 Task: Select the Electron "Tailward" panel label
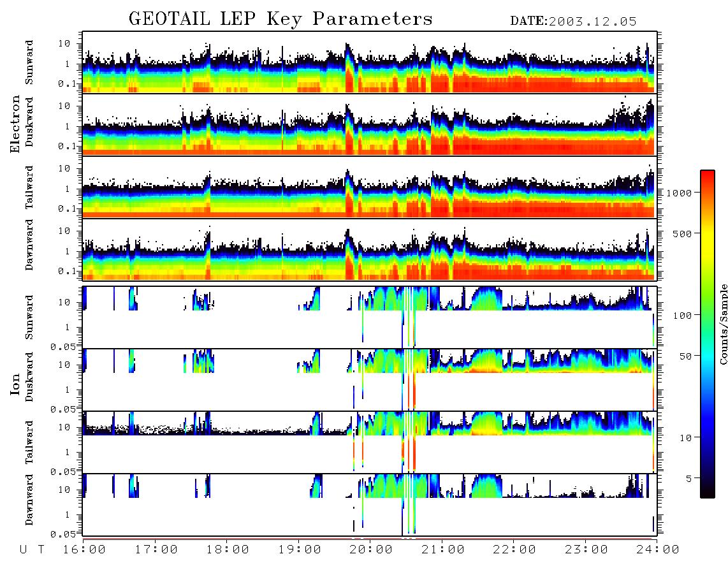(29, 187)
